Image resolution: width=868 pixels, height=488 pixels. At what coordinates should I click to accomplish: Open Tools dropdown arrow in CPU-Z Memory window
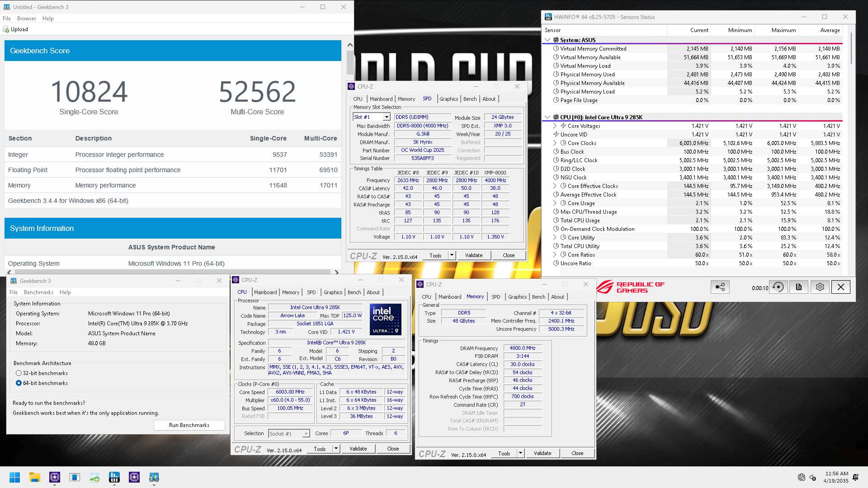click(x=520, y=453)
